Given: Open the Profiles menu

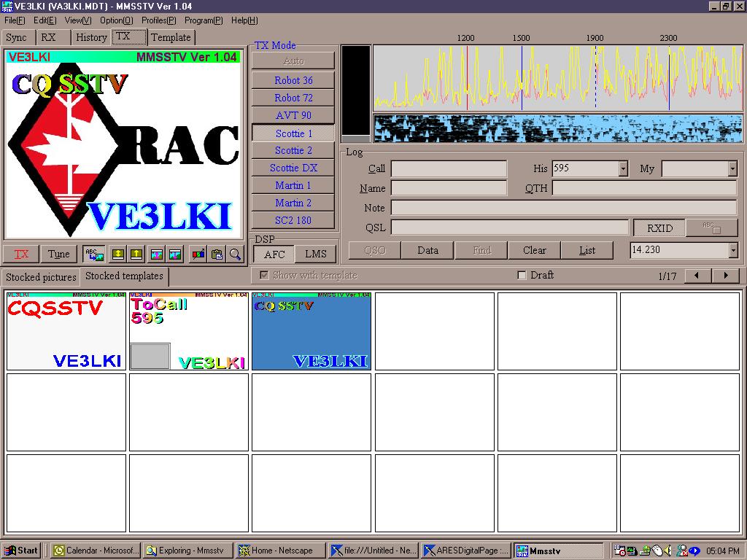Looking at the screenshot, I should pos(158,20).
